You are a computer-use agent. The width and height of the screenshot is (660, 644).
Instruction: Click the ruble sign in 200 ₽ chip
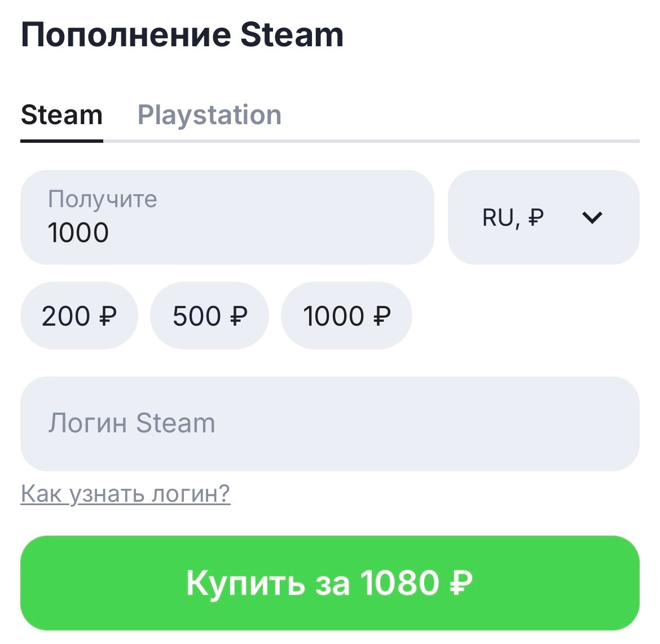[x=107, y=316]
